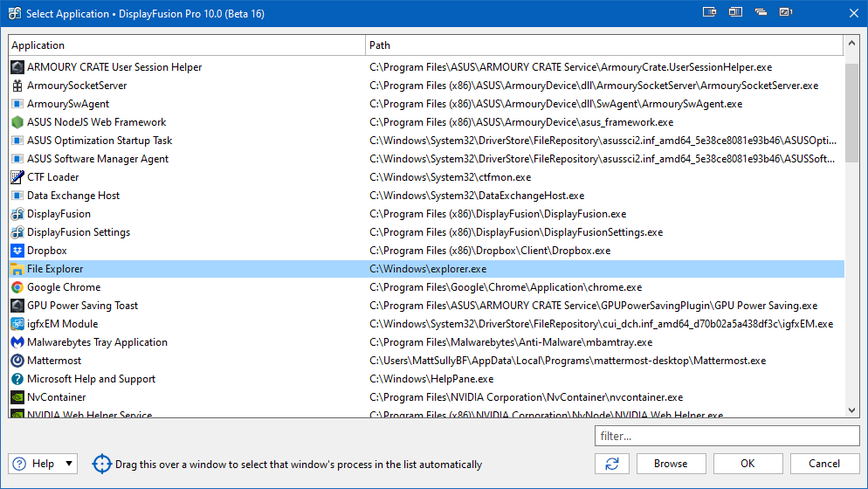Select Microsoft Help and Support entry name
868x489 pixels.
(91, 379)
